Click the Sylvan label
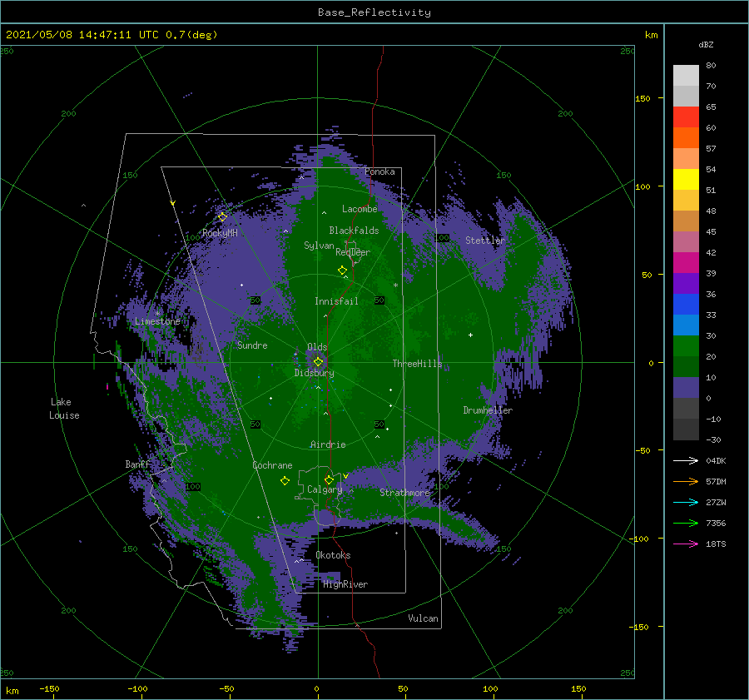 (x=319, y=246)
